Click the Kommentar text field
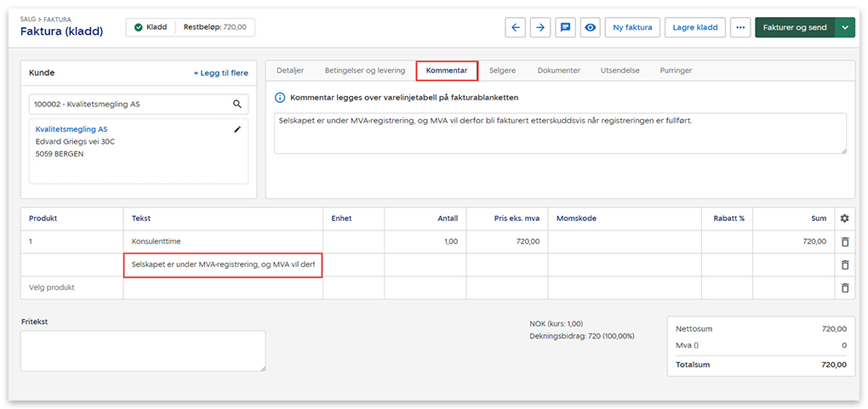 coord(559,133)
